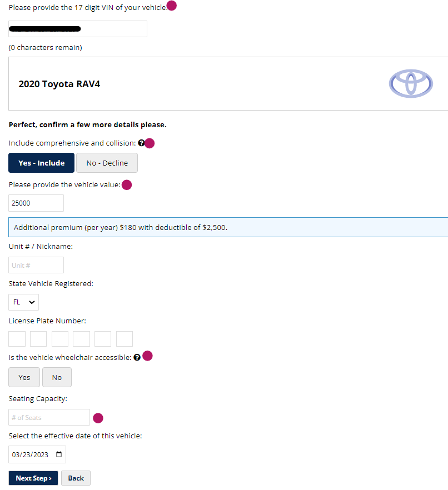
Task: Click first License Plate Number box
Action: (17, 339)
